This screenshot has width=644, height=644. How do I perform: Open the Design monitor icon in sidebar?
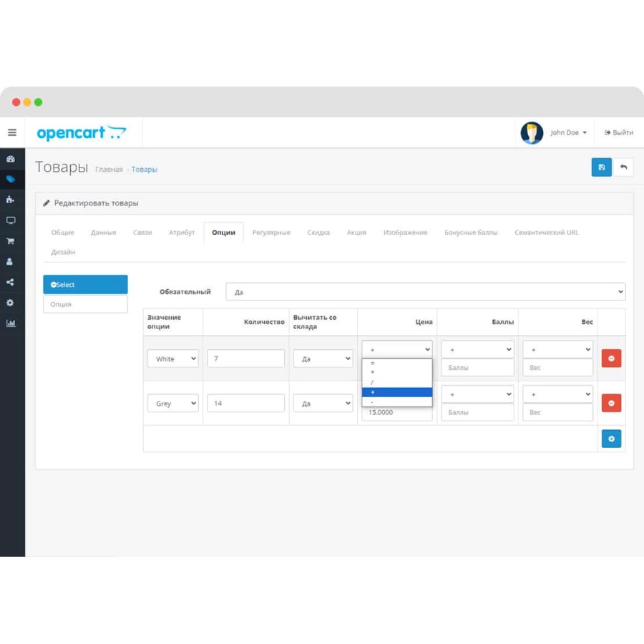coord(11,220)
